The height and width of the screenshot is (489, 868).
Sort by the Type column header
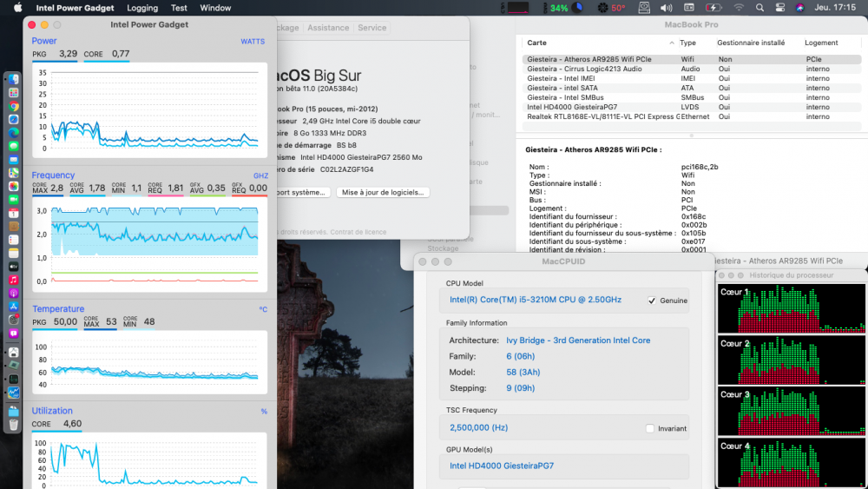point(687,43)
